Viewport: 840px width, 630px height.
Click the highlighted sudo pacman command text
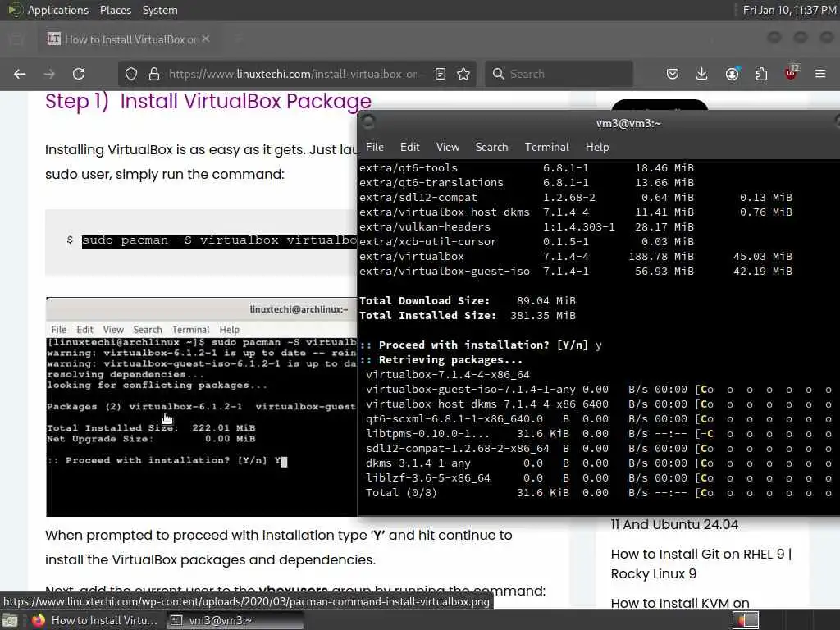point(219,240)
